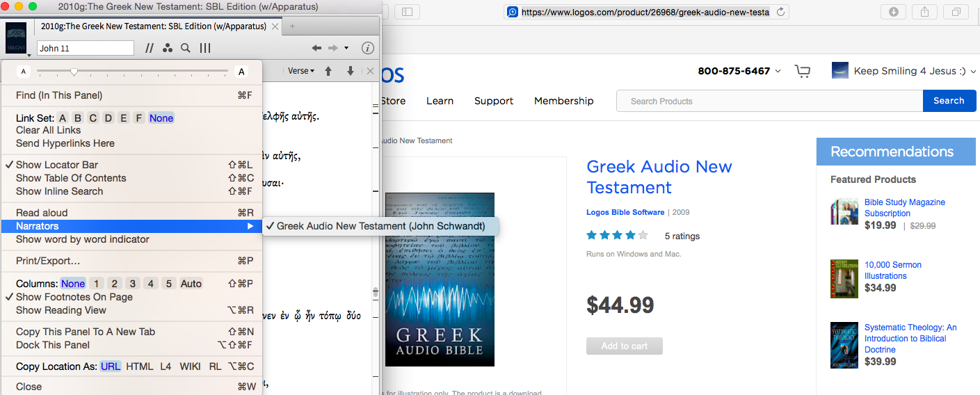The image size is (980, 395).
Task: Go forward with the right arrow in Logos
Action: pos(333,48)
